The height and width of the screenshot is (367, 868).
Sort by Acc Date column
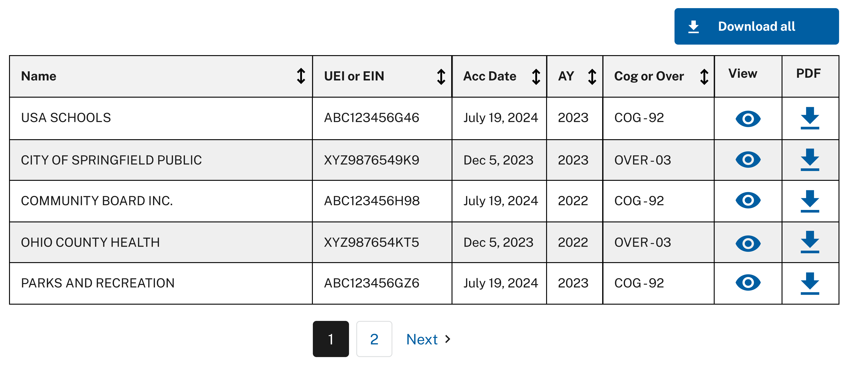[x=536, y=77]
